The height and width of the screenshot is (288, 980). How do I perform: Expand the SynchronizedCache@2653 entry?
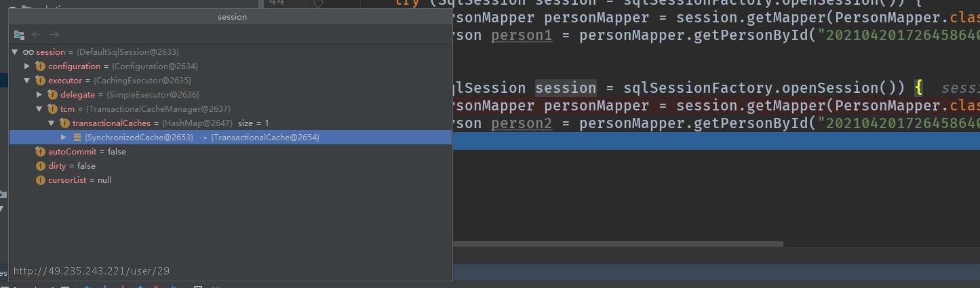coord(64,138)
